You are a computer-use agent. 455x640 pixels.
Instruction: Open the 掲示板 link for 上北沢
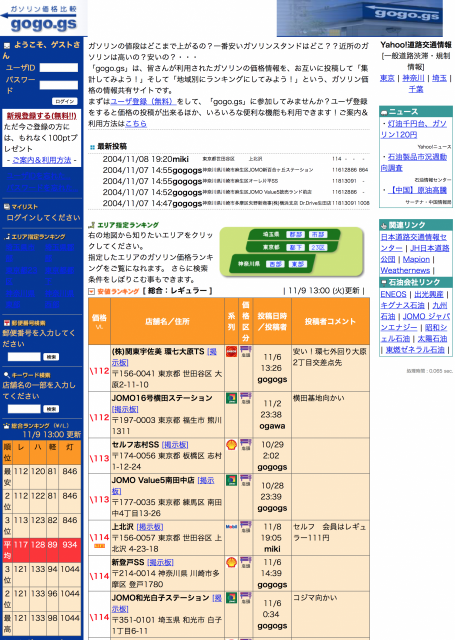(150, 527)
